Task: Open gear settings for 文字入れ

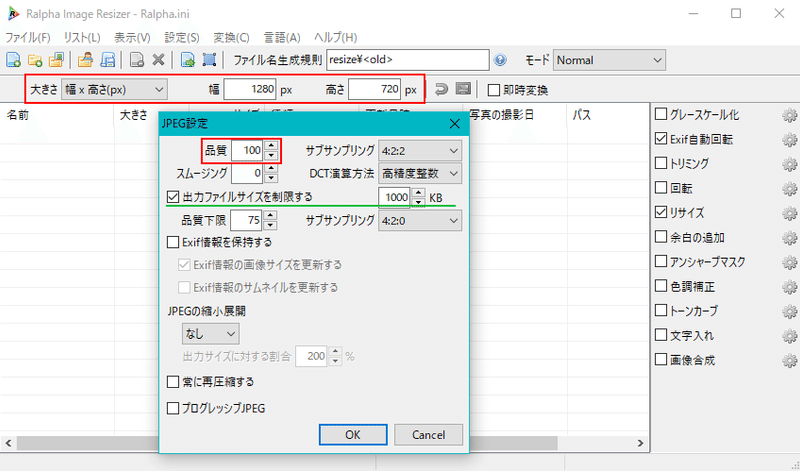Action: (789, 336)
